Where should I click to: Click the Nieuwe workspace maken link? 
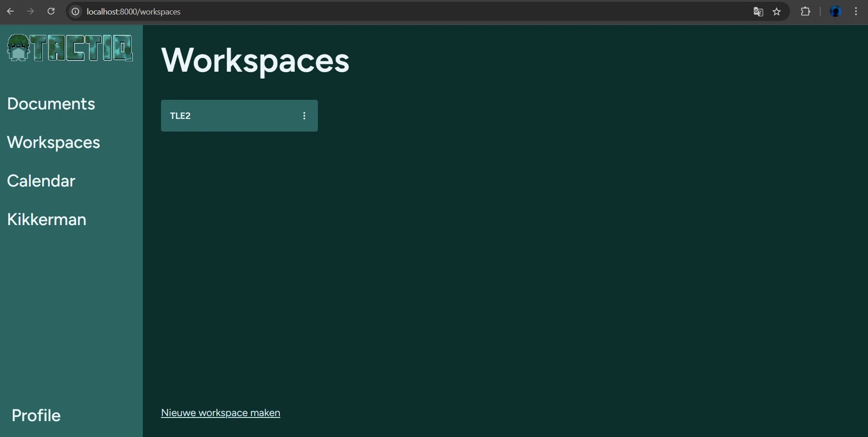coord(220,412)
